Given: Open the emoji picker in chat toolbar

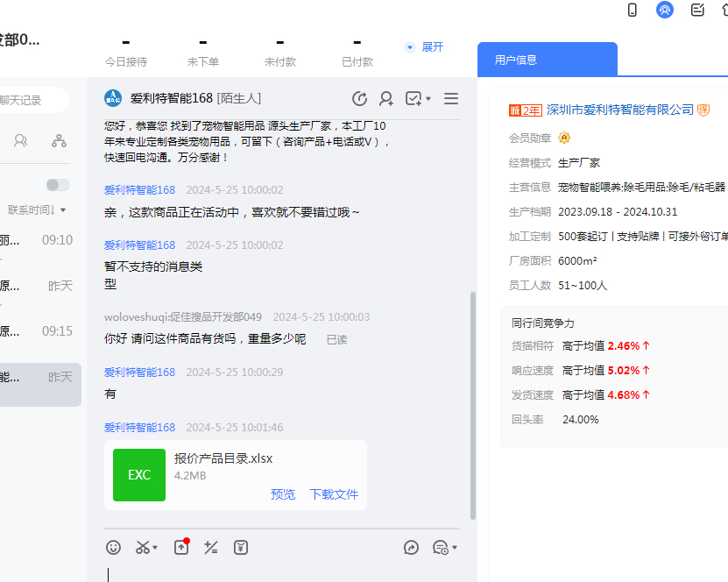Looking at the screenshot, I should point(114,548).
